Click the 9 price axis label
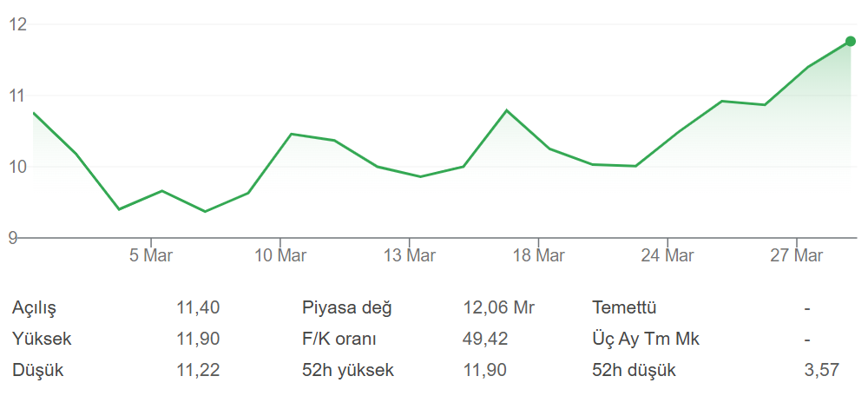The width and height of the screenshot is (868, 396). (13, 237)
